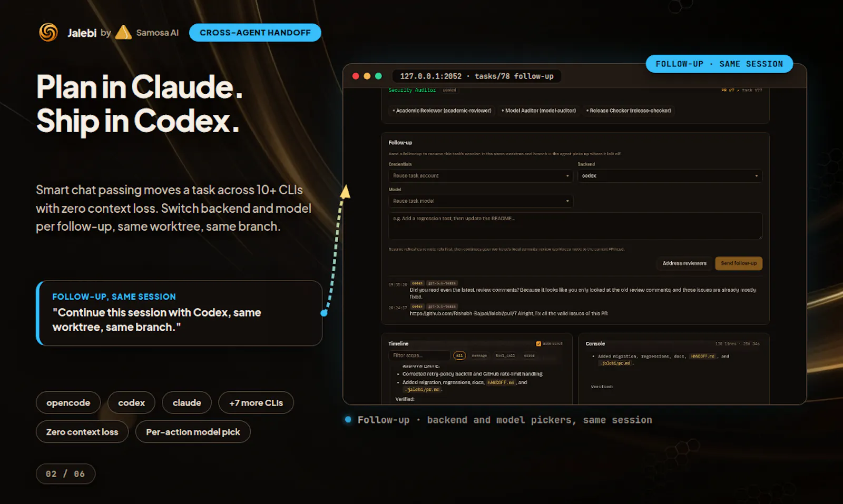Click the 'Security Auditor' reviewer name
The width and height of the screenshot is (843, 504).
point(412,90)
